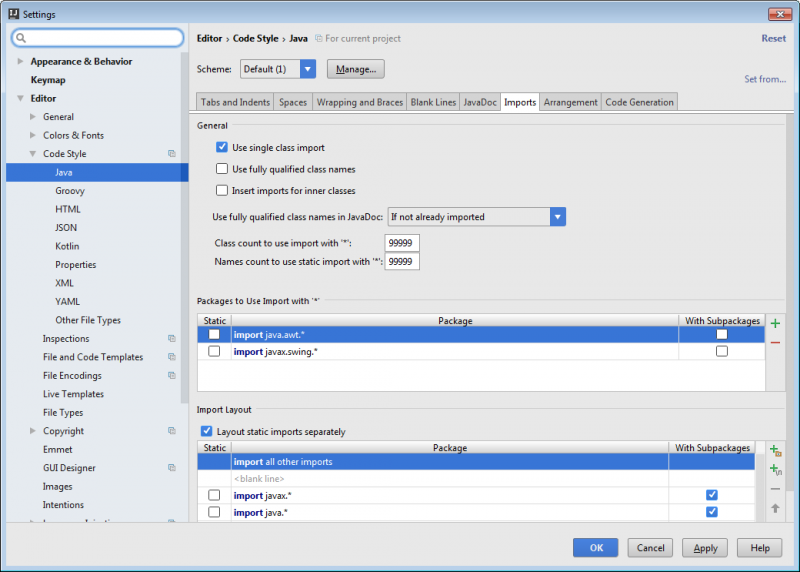The height and width of the screenshot is (572, 800).
Task: Click the Manage... button
Action: (x=355, y=69)
